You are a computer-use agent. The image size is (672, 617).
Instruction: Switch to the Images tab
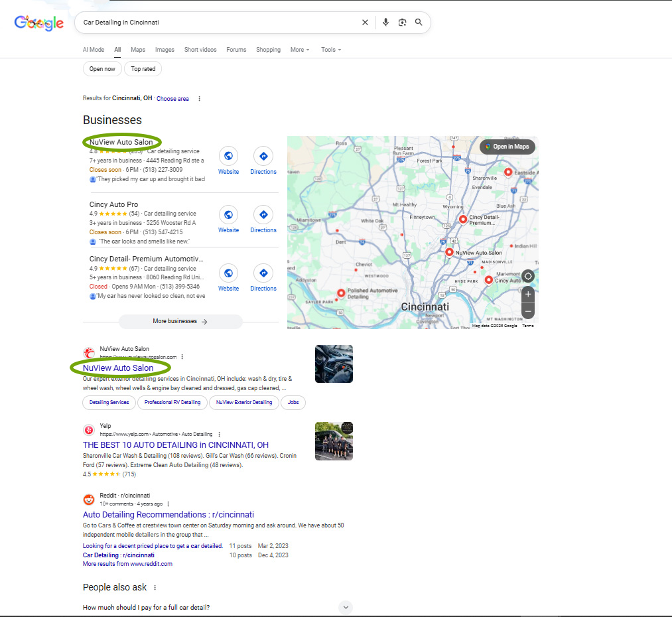pos(165,50)
